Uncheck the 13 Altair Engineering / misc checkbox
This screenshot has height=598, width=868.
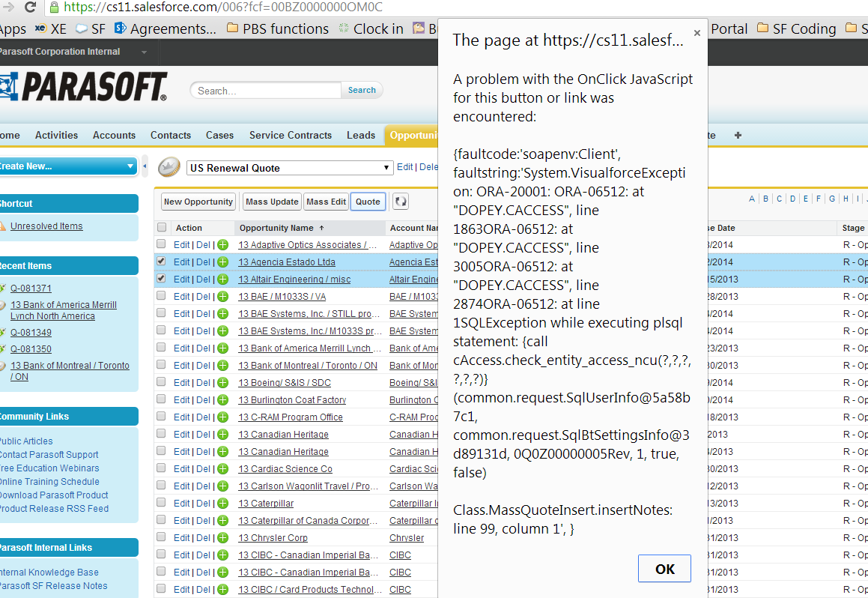coord(161,278)
